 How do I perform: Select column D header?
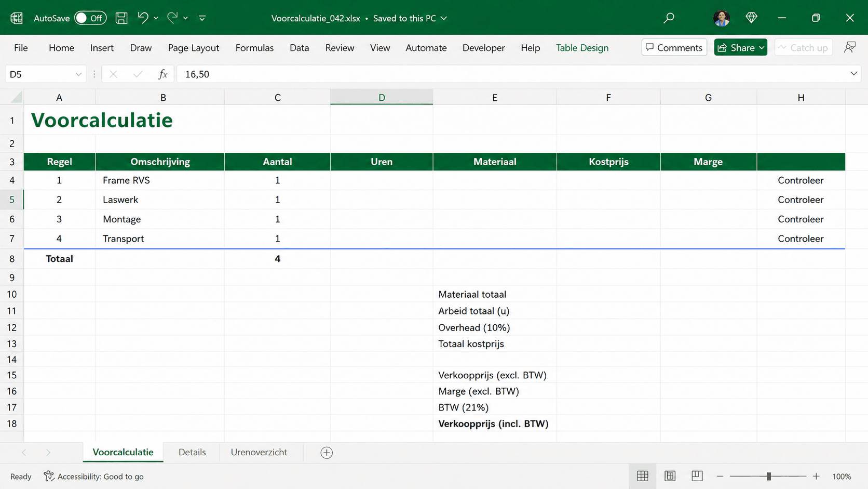click(x=382, y=97)
